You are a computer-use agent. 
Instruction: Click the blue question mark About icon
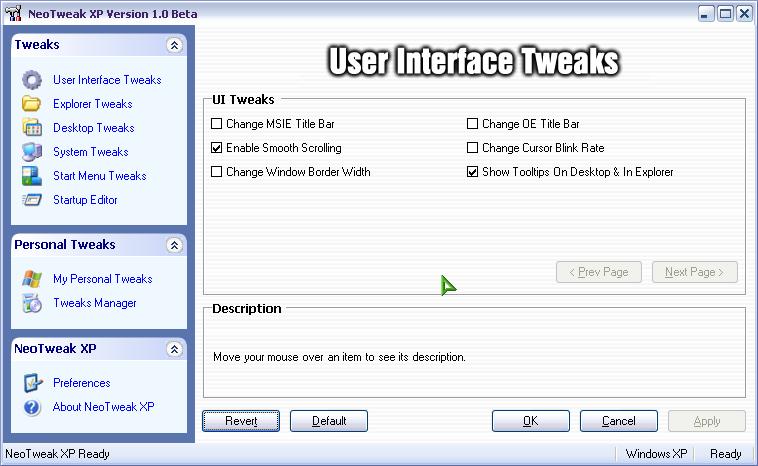tap(32, 407)
